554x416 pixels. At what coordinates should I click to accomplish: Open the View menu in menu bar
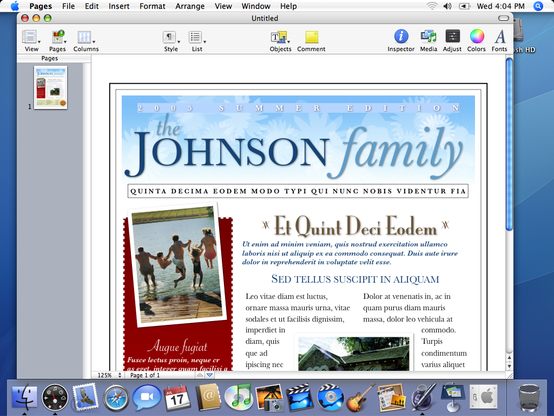coord(223,6)
